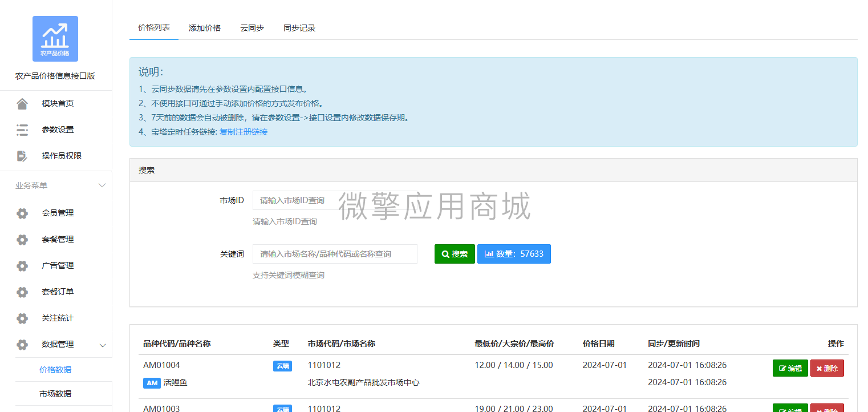Viewport: 868px width, 412px height.
Task: Switch to the 价格列表 tab
Action: pos(154,27)
